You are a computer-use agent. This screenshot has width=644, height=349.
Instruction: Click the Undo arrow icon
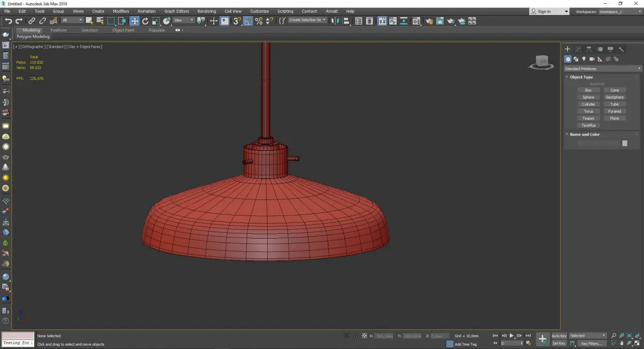(8, 21)
